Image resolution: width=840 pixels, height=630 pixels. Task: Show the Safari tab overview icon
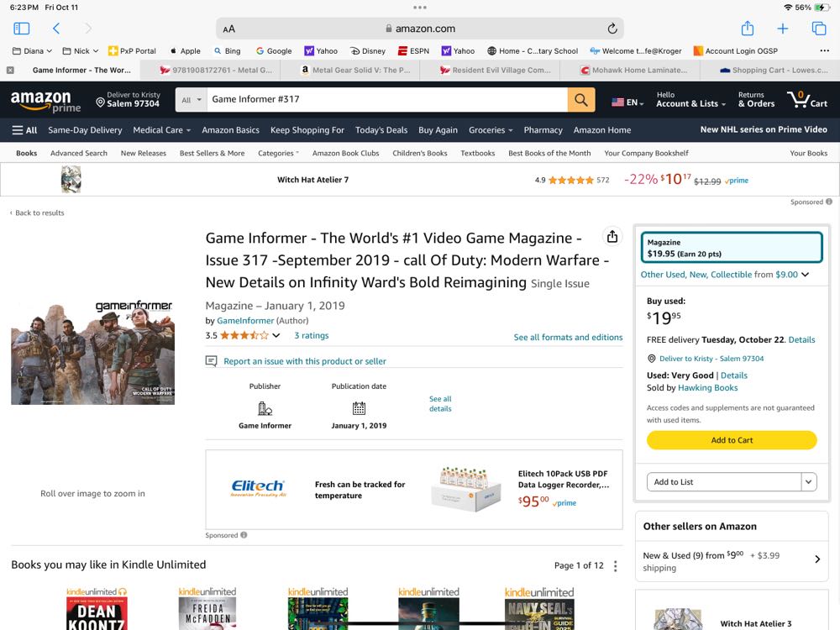[x=819, y=29]
